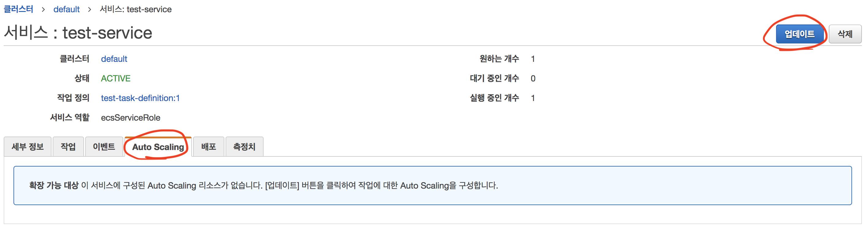Go to default in the breadcrumb
The height and width of the screenshot is (229, 868).
point(67,9)
